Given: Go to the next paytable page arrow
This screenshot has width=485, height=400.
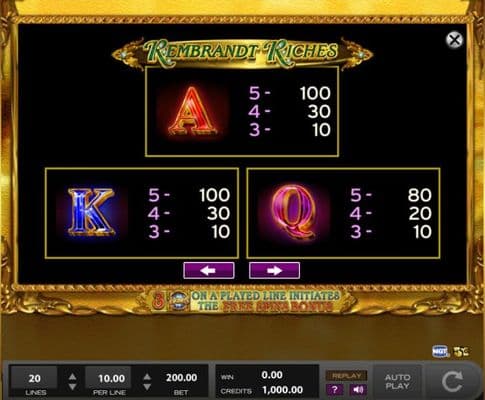Looking at the screenshot, I should [x=274, y=270].
